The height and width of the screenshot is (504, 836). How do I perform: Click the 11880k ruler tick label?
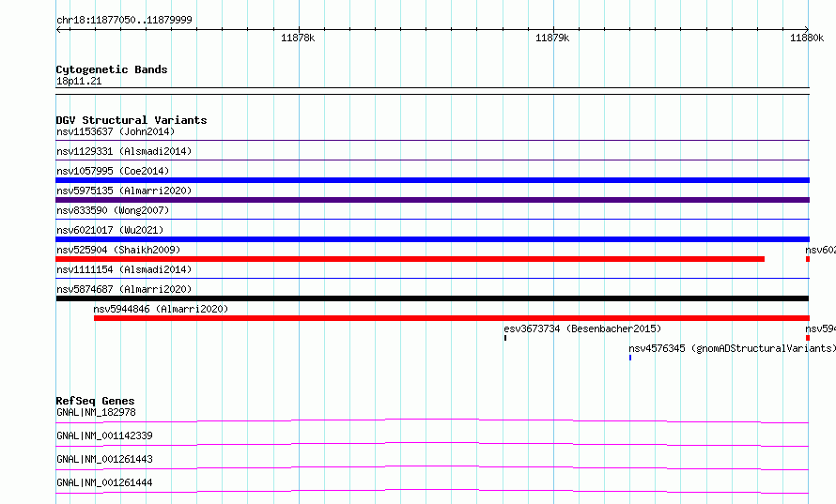pos(807,38)
